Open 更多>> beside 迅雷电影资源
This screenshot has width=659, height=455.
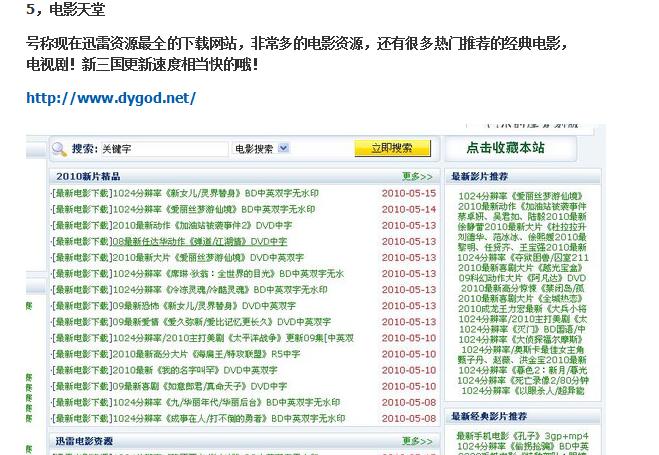[417, 441]
